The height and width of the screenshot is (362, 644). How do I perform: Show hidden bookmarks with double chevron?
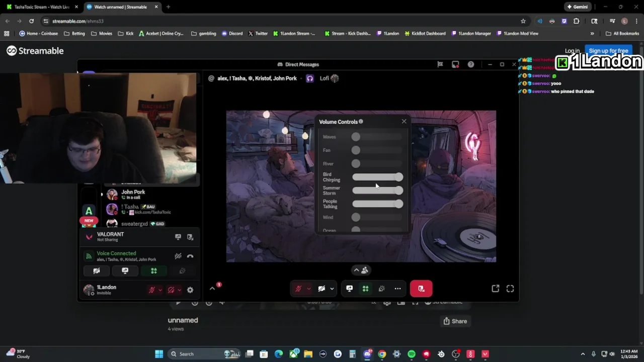(x=592, y=33)
